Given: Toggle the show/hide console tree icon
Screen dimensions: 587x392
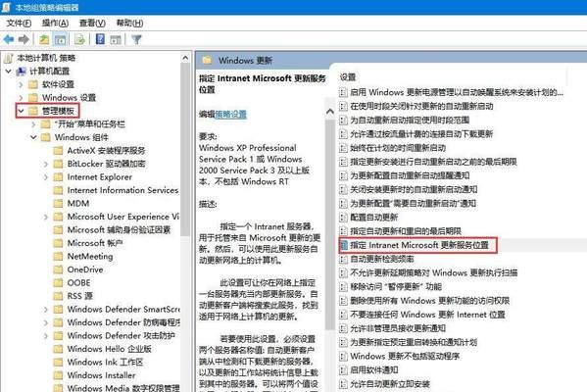Looking at the screenshot, I should 60,39.
